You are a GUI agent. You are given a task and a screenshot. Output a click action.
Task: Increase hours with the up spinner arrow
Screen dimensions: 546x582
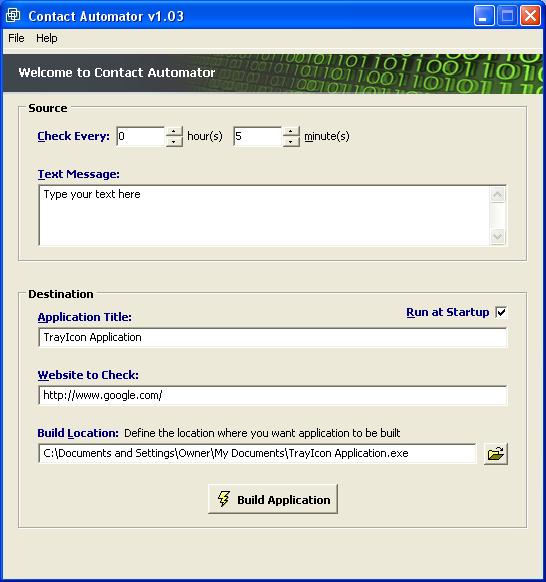[x=174, y=131]
